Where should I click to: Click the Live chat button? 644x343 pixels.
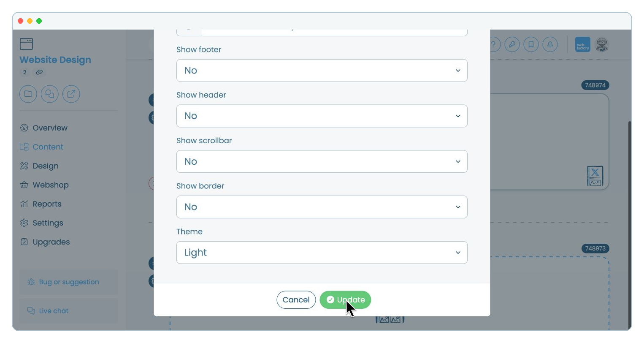coord(69,311)
